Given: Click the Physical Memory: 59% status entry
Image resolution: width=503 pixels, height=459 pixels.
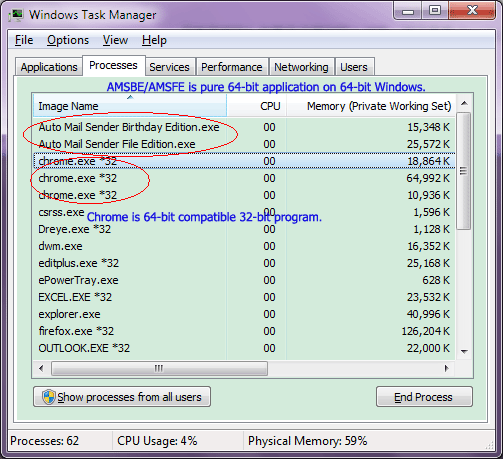Looking at the screenshot, I should click(307, 441).
